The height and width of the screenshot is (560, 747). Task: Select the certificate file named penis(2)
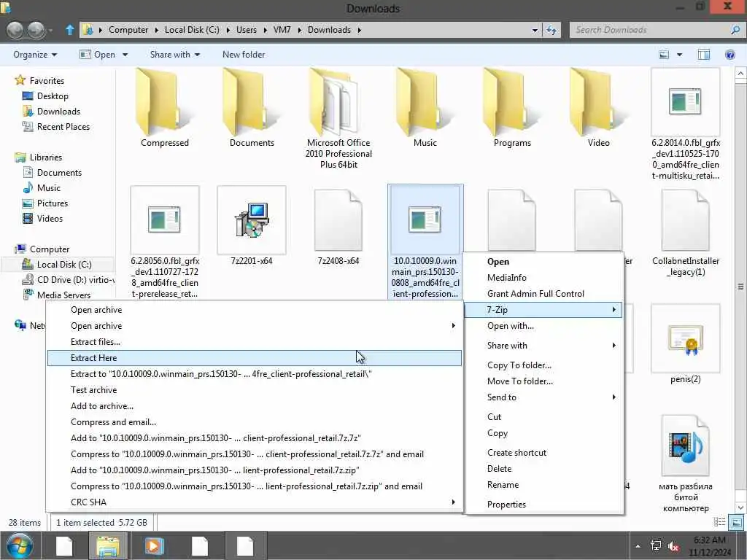pyautogui.click(x=686, y=338)
